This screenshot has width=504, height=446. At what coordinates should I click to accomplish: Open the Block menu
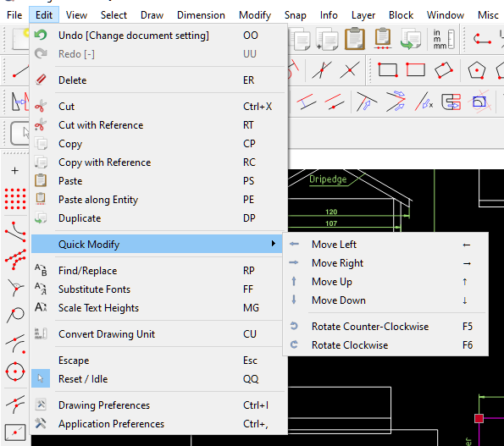click(x=401, y=15)
